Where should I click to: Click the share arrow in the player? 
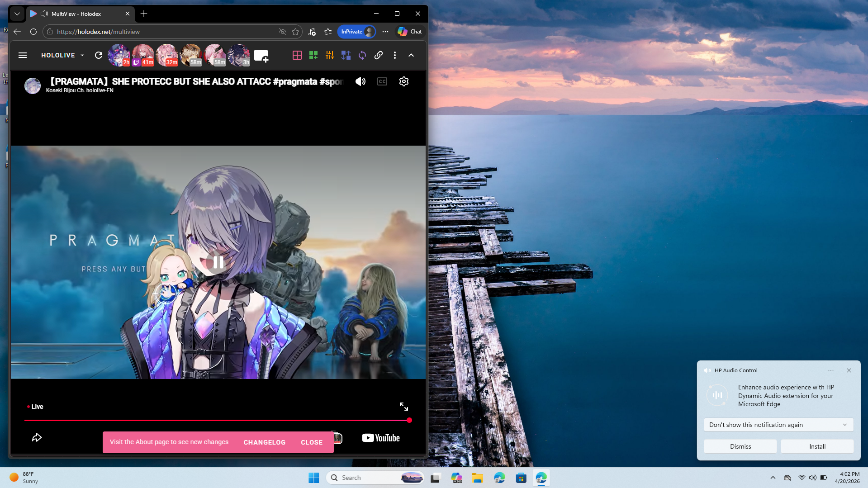[37, 437]
